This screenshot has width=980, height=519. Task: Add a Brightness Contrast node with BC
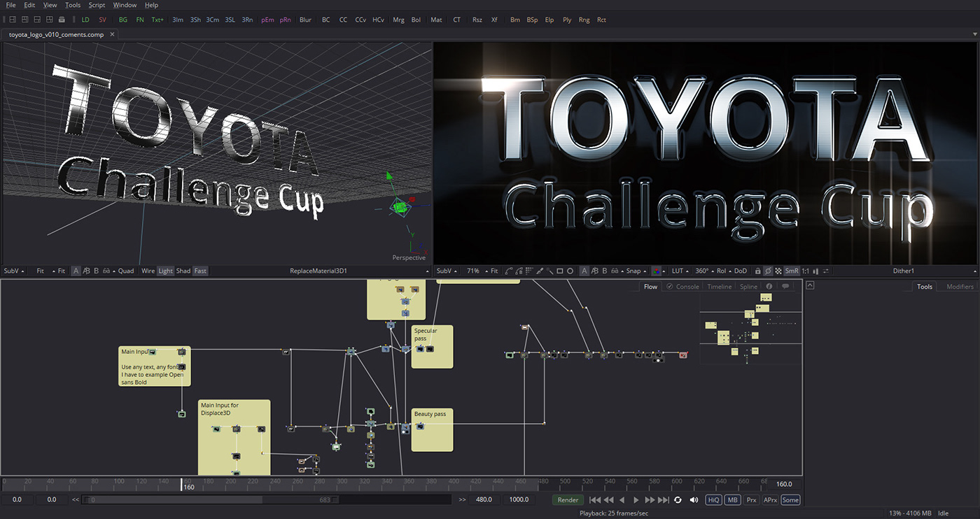[325, 20]
